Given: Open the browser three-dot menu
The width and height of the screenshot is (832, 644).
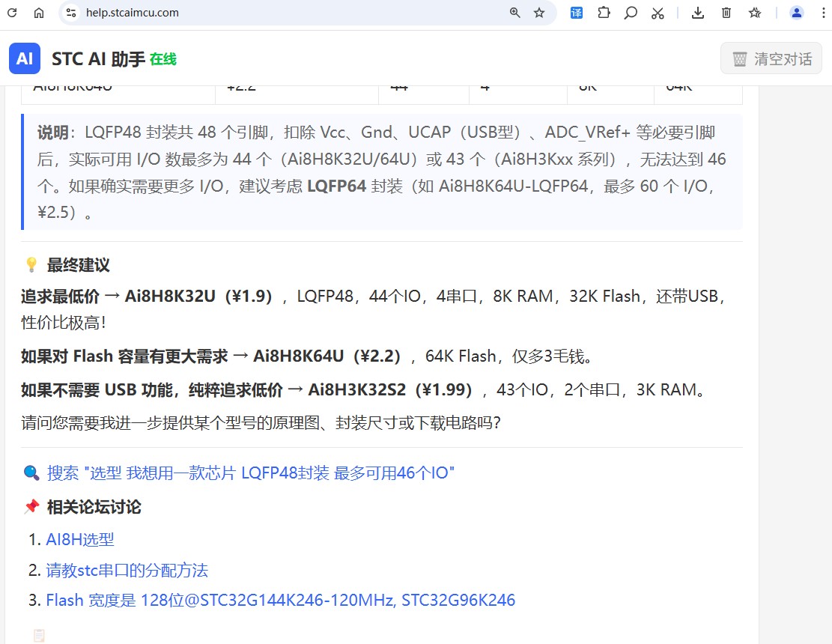Looking at the screenshot, I should point(824,13).
